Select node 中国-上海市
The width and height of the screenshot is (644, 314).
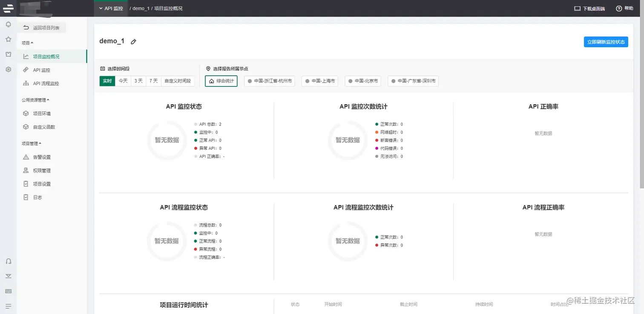[x=320, y=81]
